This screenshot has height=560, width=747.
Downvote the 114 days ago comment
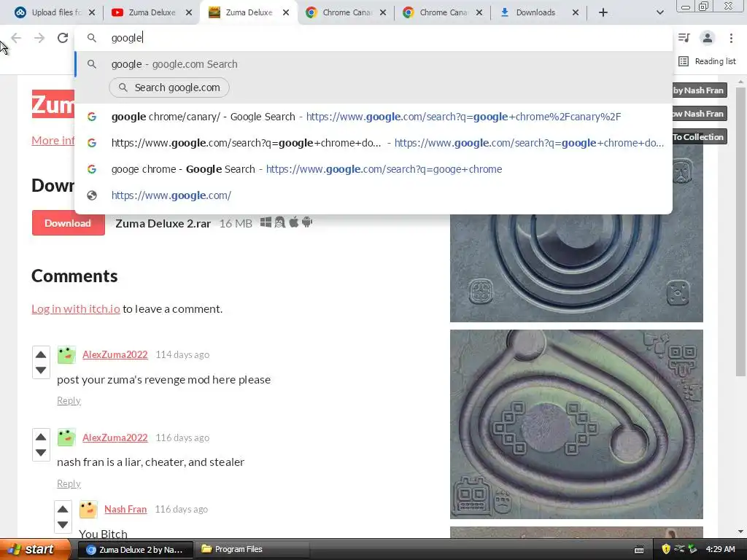pos(41,370)
